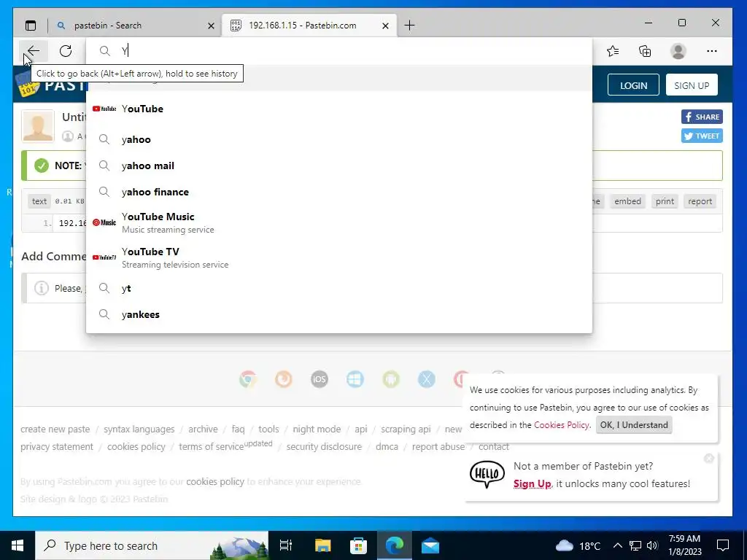This screenshot has width=747, height=560.
Task: Click the iOS app icon in footer
Action: coord(320,379)
